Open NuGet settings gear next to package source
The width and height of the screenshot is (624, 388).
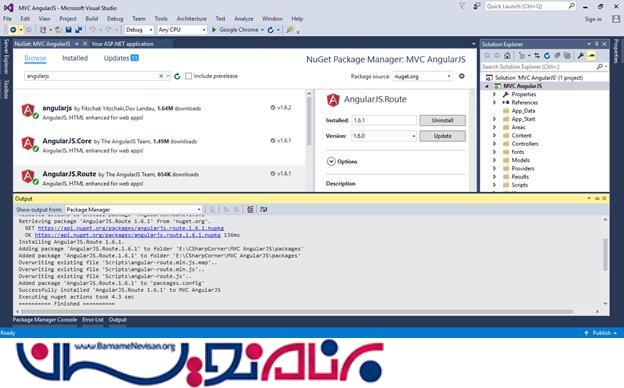[x=462, y=76]
